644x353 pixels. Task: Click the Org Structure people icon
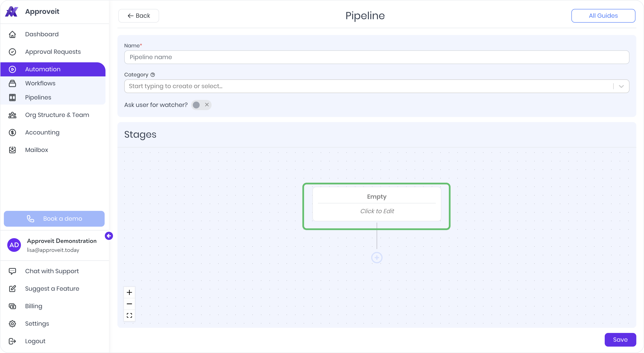[x=12, y=115]
